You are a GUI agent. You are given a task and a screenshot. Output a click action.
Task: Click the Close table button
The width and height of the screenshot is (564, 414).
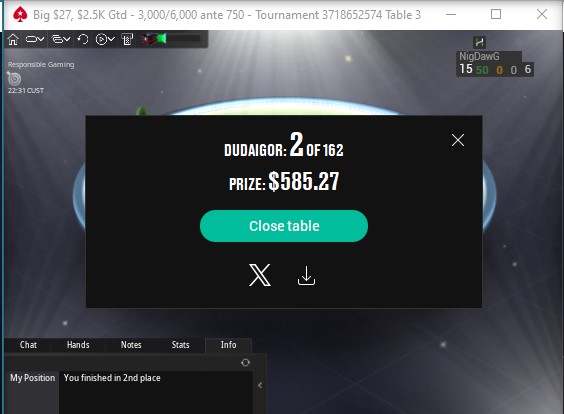coord(284,226)
